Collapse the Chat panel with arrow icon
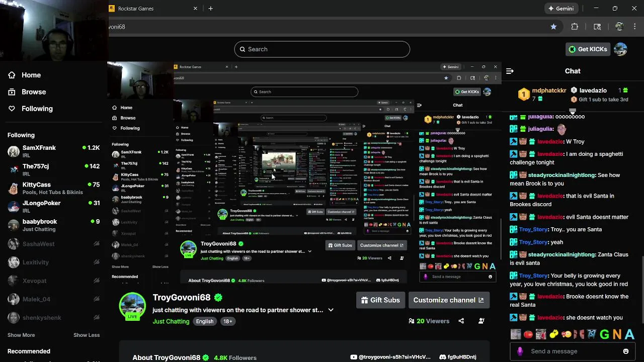 pyautogui.click(x=510, y=71)
